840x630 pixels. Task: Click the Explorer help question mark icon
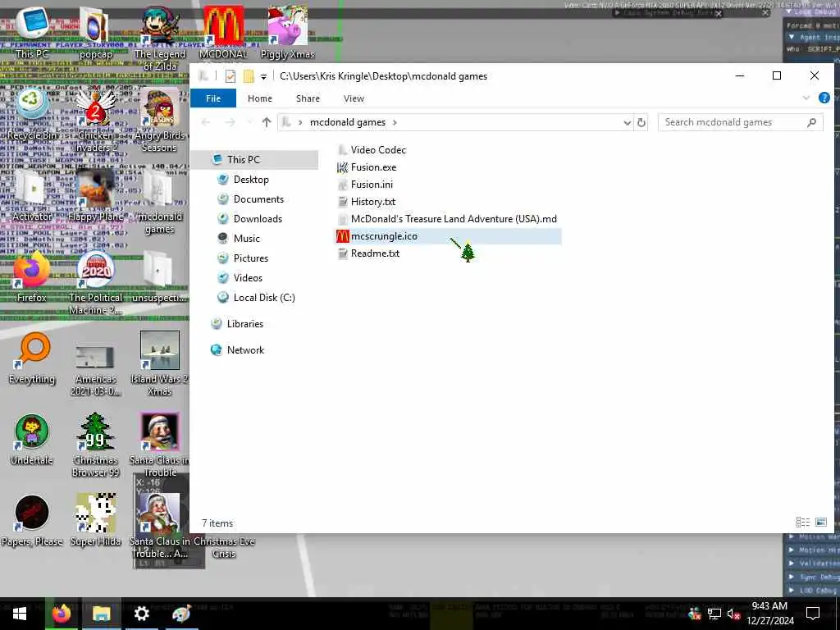[x=824, y=98]
